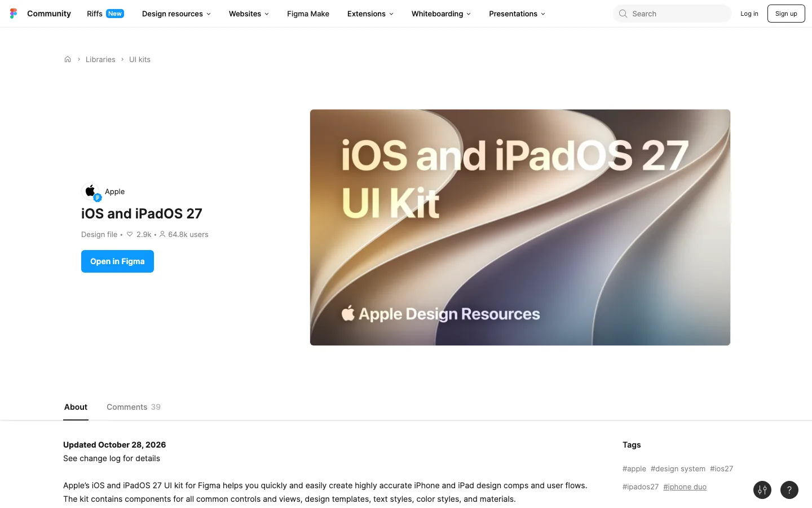Select the #iphone duo tag

(685, 487)
